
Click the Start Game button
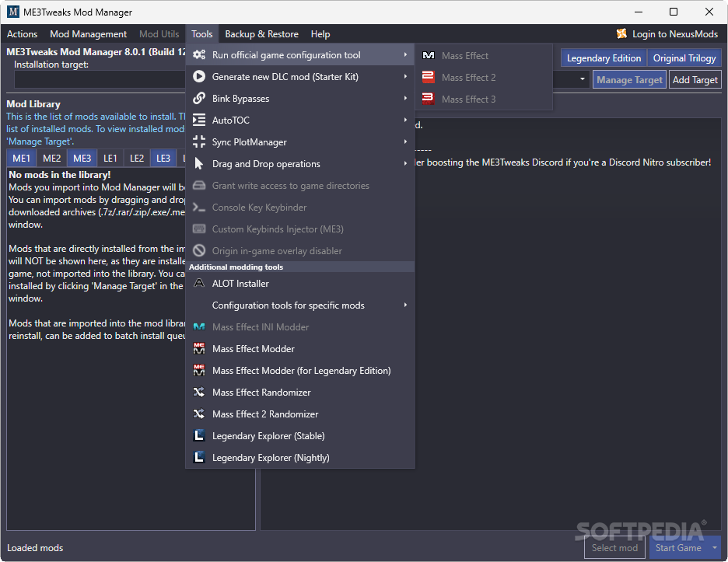678,548
